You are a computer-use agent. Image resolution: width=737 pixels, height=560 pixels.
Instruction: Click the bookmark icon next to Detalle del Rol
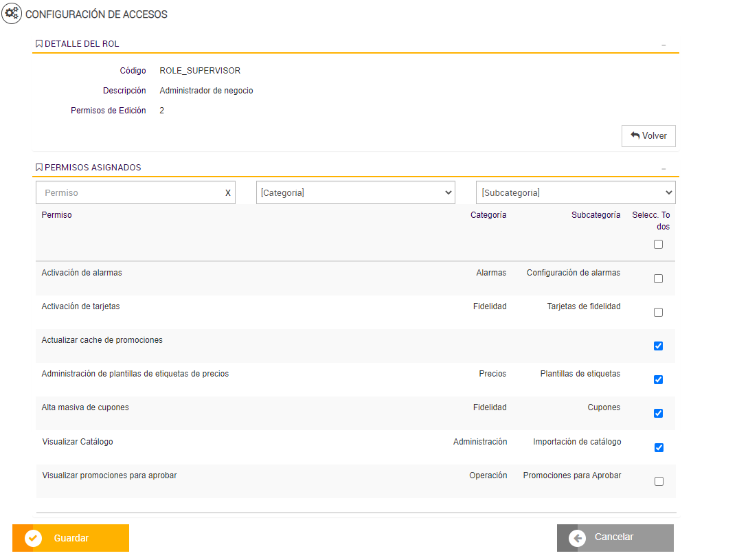tap(39, 44)
